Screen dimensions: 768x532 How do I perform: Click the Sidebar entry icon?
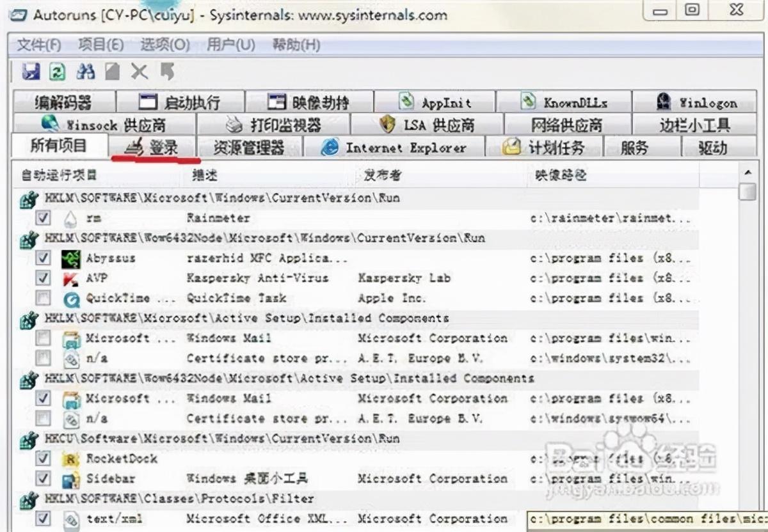[70, 479]
